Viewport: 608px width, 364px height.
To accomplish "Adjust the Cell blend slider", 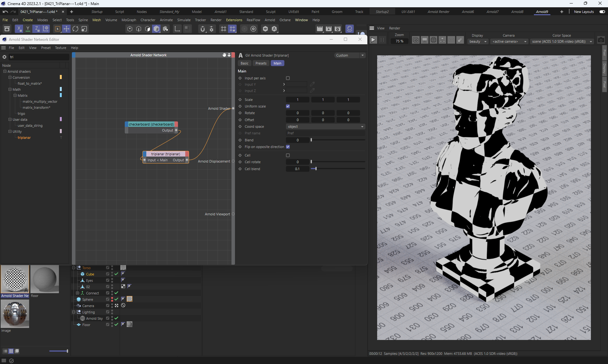I will tap(316, 169).
